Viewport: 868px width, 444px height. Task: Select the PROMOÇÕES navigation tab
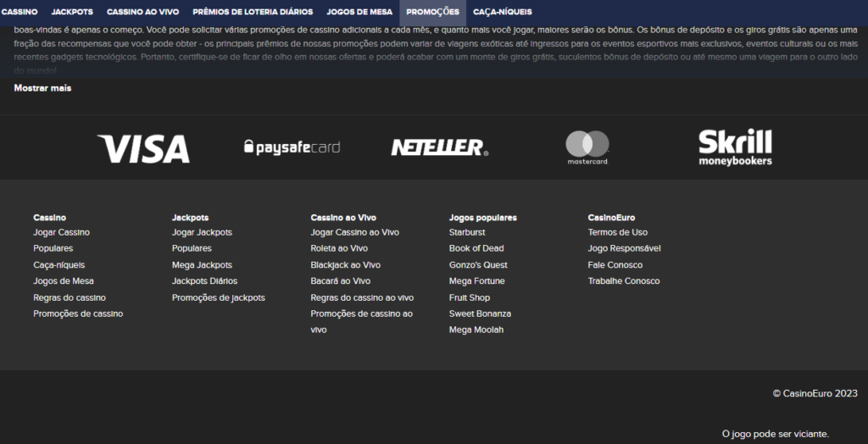coord(433,12)
